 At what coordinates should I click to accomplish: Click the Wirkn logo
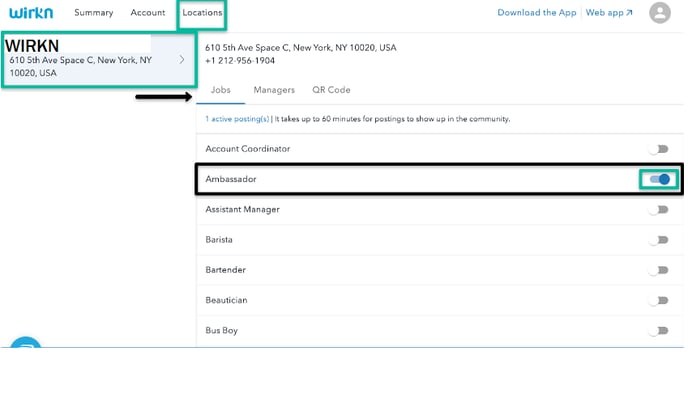31,13
